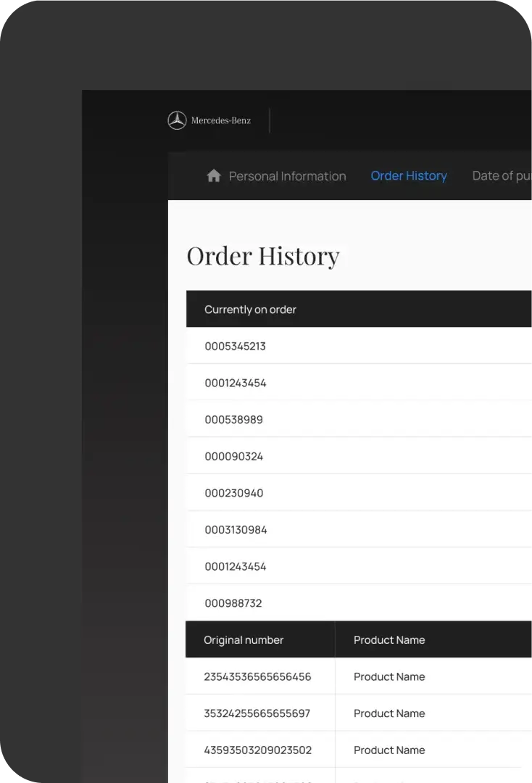Click the Mercedes-Benz wordmark text
Image resolution: width=532 pixels, height=783 pixels.
pyautogui.click(x=221, y=120)
